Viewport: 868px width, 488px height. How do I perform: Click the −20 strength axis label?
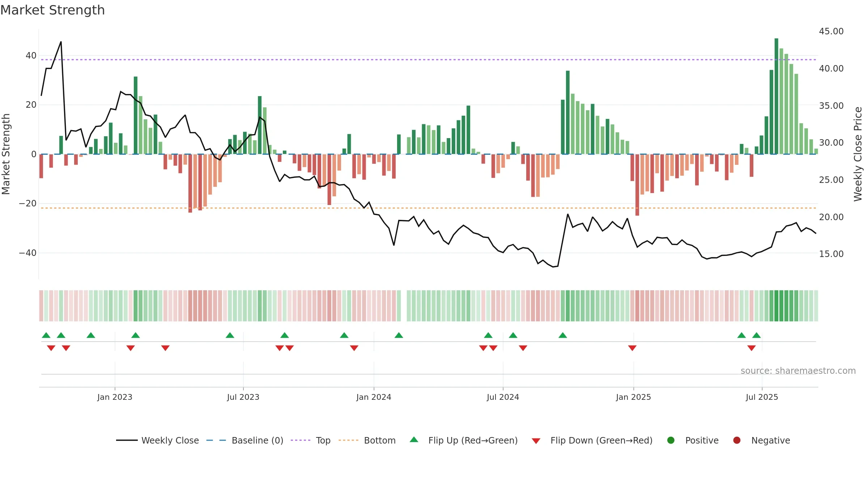[x=27, y=204]
